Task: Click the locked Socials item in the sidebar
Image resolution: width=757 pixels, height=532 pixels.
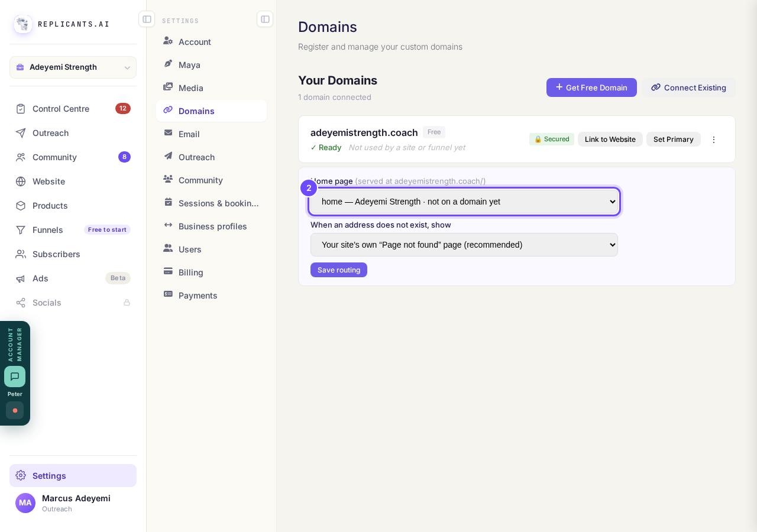Action: pyautogui.click(x=73, y=303)
